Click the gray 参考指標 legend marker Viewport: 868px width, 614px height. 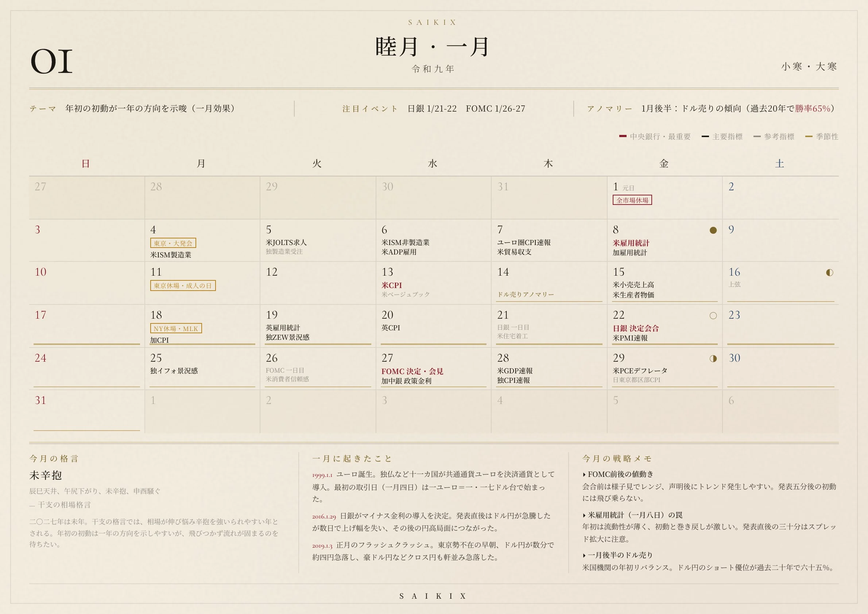coord(757,136)
